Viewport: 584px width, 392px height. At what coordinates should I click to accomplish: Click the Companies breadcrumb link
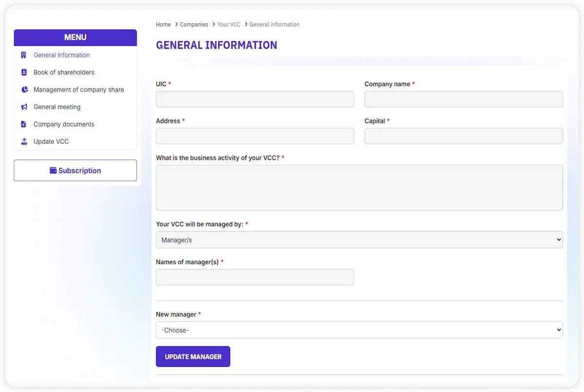coord(194,24)
